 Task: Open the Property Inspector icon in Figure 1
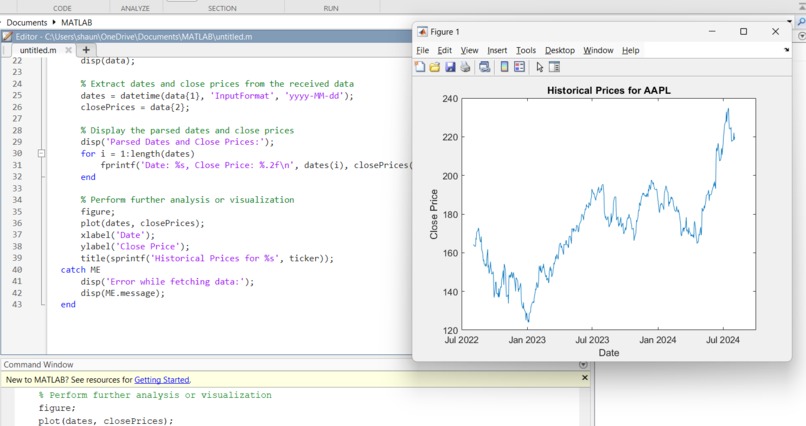coord(554,67)
